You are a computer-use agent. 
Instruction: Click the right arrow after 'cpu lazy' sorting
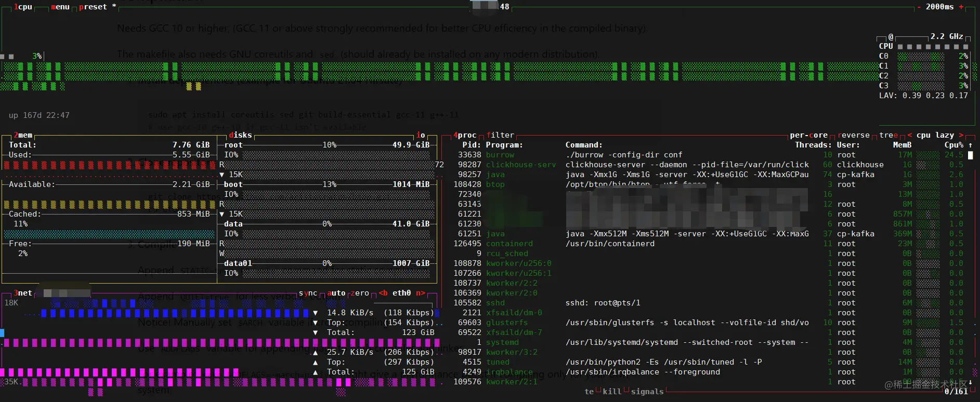[961, 135]
